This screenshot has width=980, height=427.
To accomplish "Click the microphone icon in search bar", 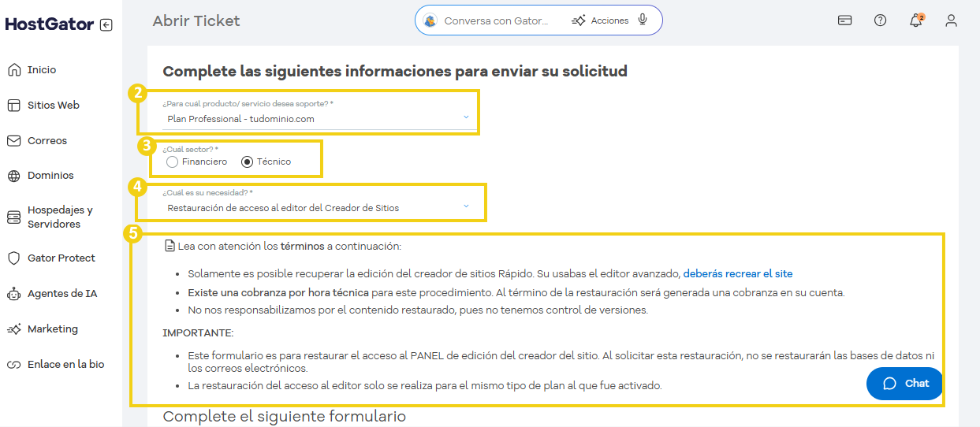I will click(x=643, y=20).
